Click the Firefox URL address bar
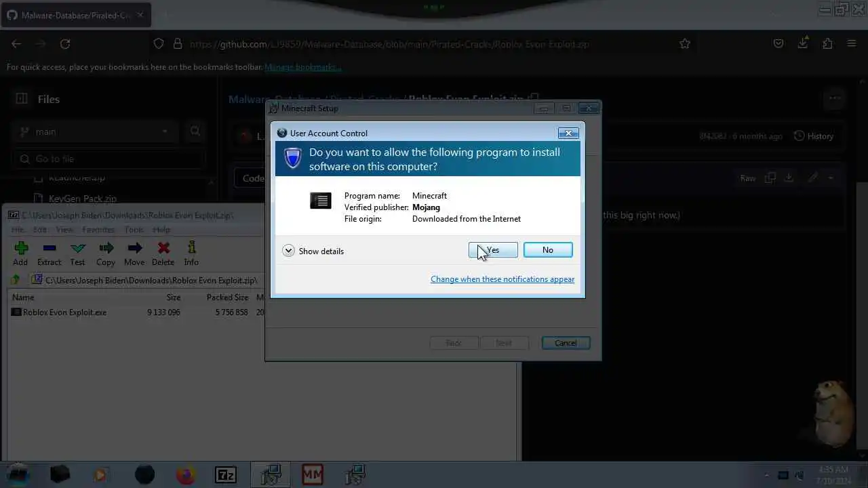 tap(420, 44)
